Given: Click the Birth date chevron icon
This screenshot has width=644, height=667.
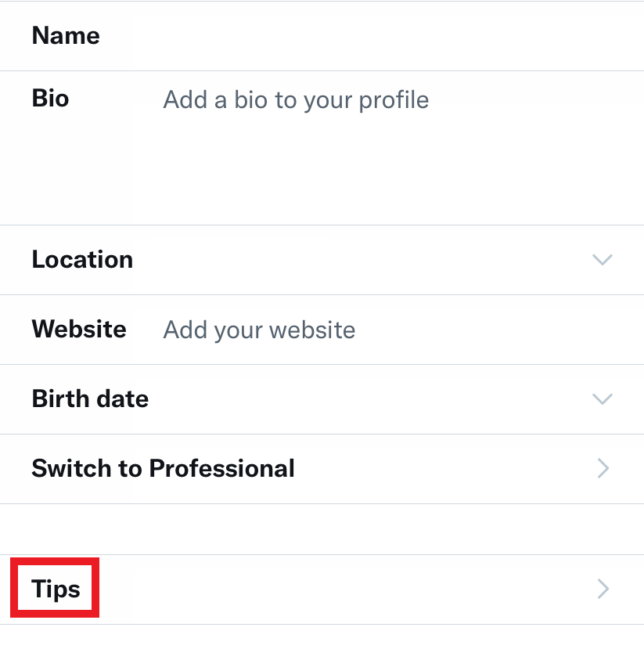Looking at the screenshot, I should point(603,398).
